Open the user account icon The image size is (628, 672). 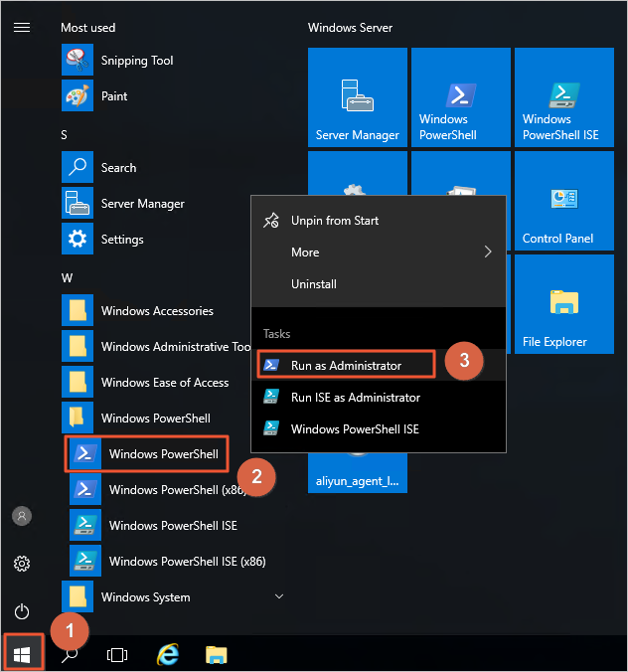click(22, 516)
